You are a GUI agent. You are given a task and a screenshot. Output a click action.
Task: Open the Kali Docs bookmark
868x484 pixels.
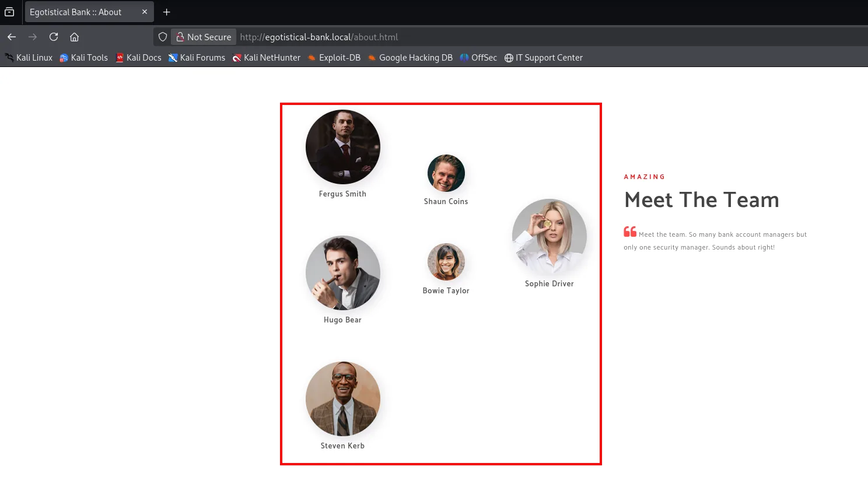pos(138,58)
